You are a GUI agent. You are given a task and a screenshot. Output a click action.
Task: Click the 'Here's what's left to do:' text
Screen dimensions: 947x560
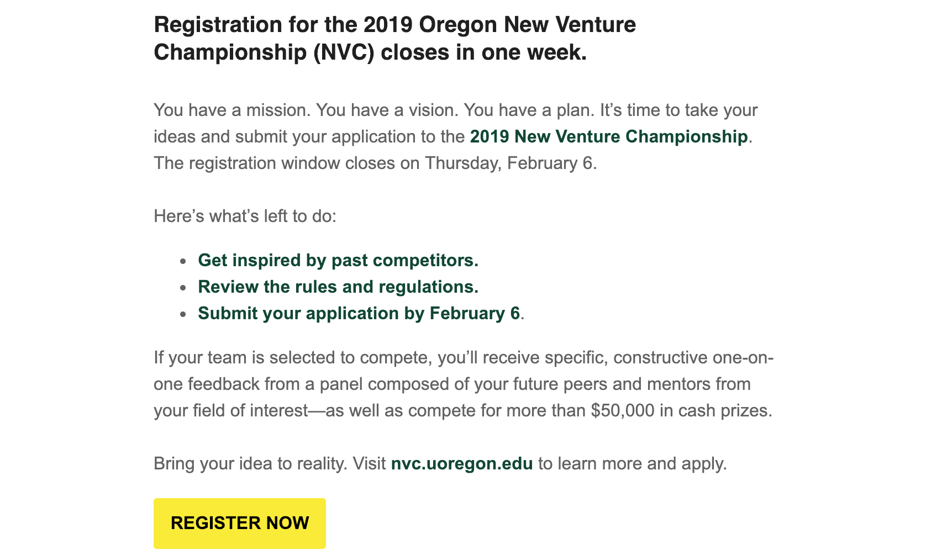click(x=245, y=216)
